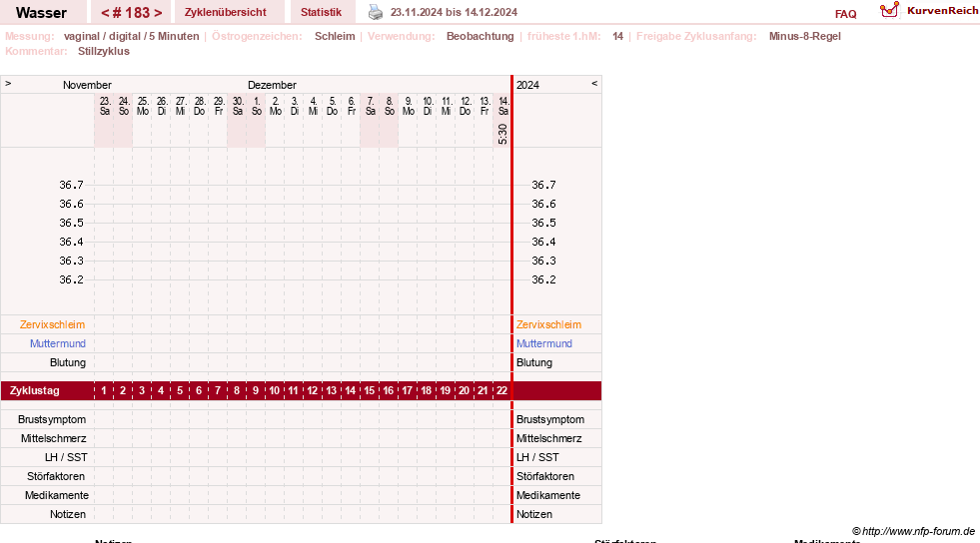
Task: Select the 14. Sa date column header
Action: (503, 106)
